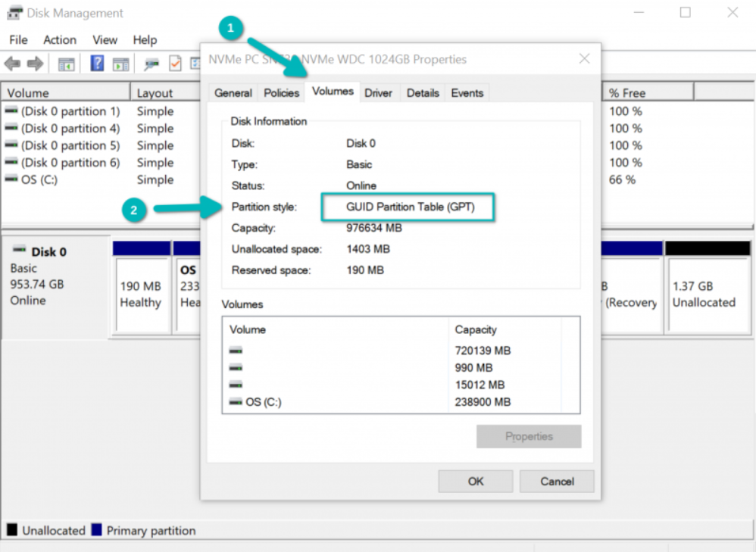Click the disk rescan magnifier icon
The image size is (756, 552).
click(152, 64)
